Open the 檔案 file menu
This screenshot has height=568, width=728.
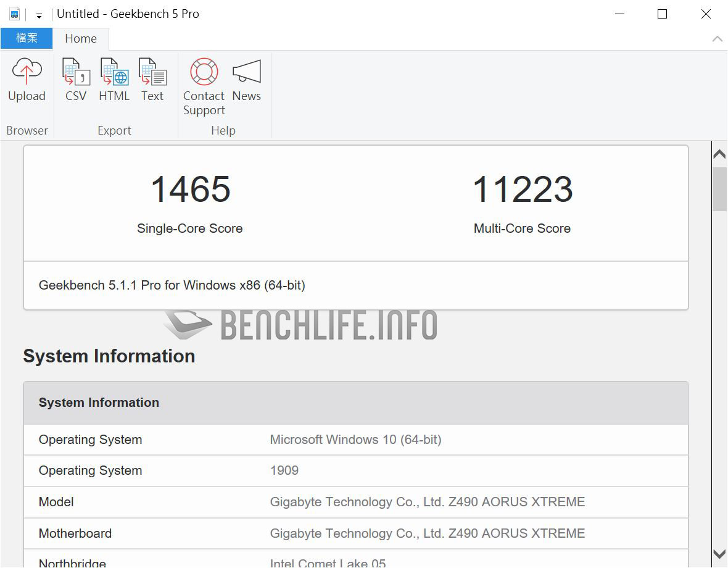click(27, 38)
